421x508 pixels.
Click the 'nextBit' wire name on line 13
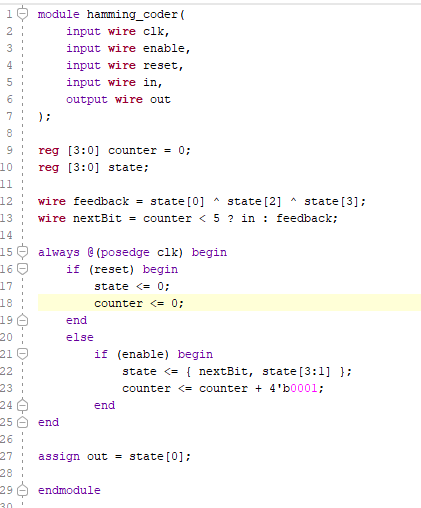(97, 218)
